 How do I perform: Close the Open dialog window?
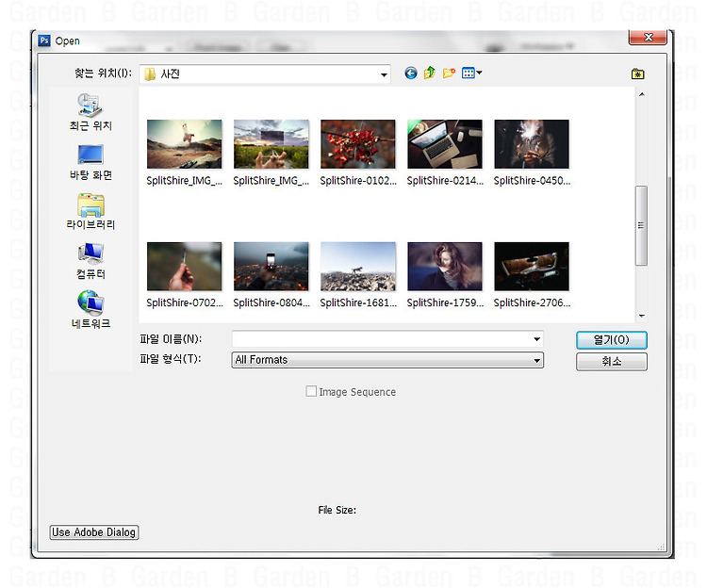pyautogui.click(x=648, y=38)
